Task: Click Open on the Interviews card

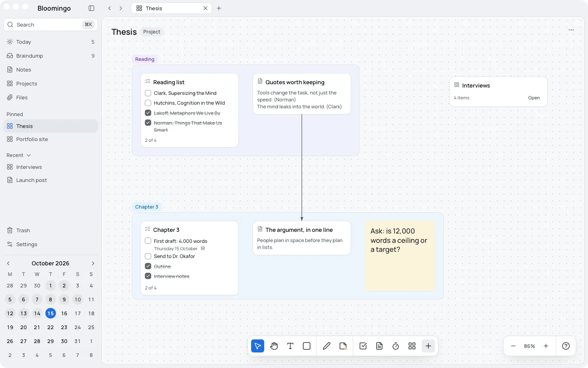Action: (x=534, y=98)
